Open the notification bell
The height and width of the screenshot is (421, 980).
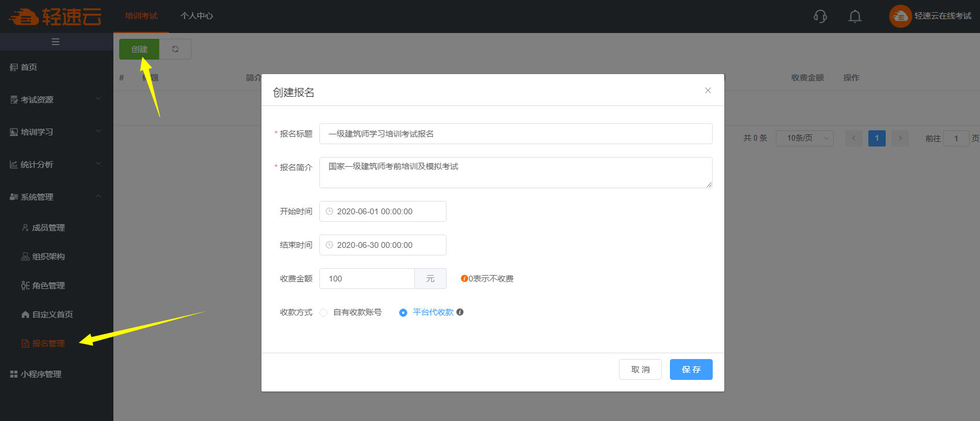(855, 16)
